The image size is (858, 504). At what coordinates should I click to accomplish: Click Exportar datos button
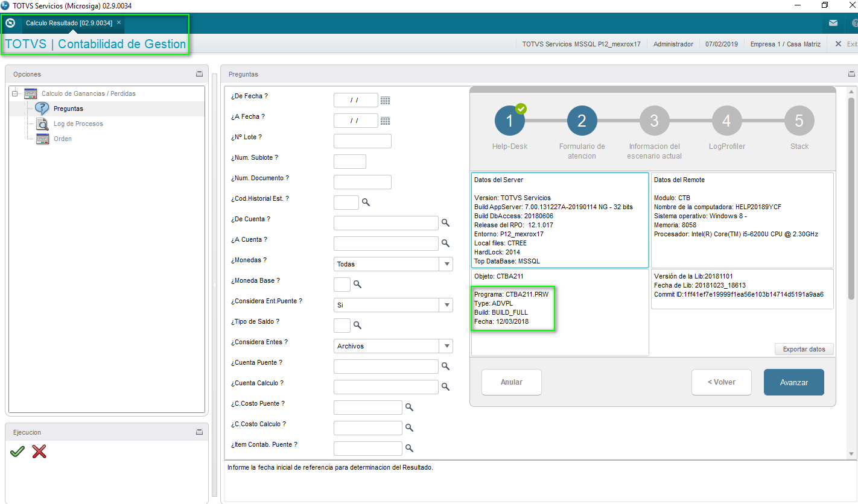point(804,349)
